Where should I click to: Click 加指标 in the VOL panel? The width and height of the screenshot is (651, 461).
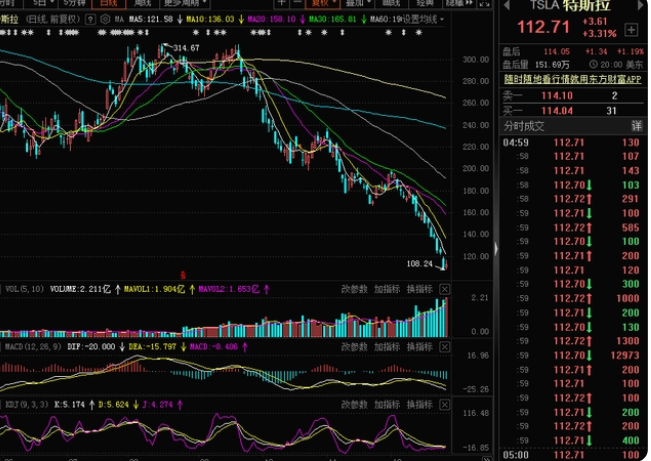pyautogui.click(x=387, y=289)
